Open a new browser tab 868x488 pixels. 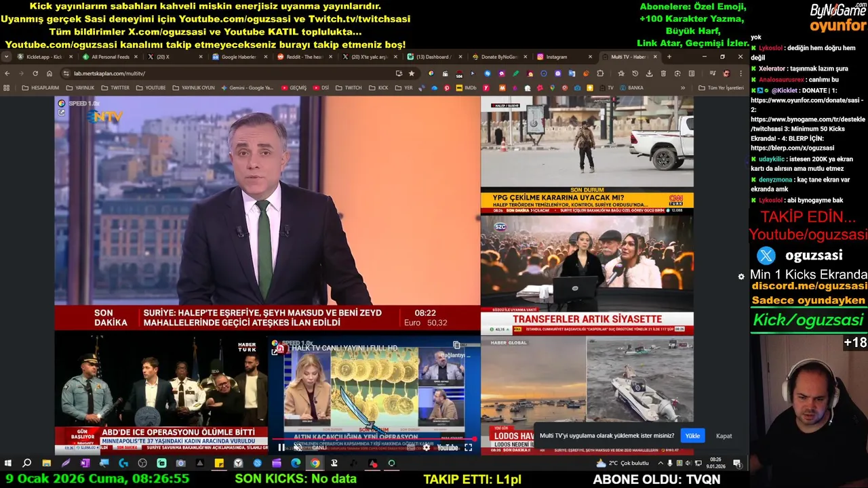point(669,57)
